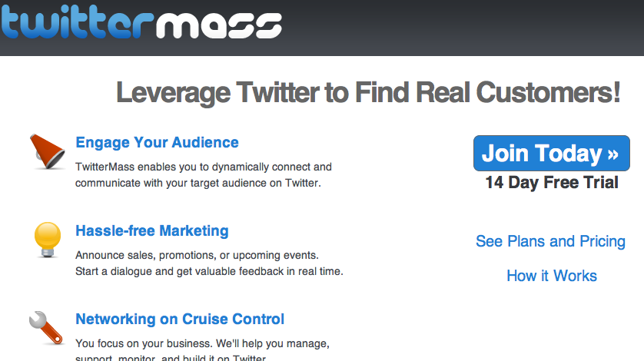Open the Hassle-free Marketing heading link
Screen dimensions: 644x361
(x=152, y=231)
